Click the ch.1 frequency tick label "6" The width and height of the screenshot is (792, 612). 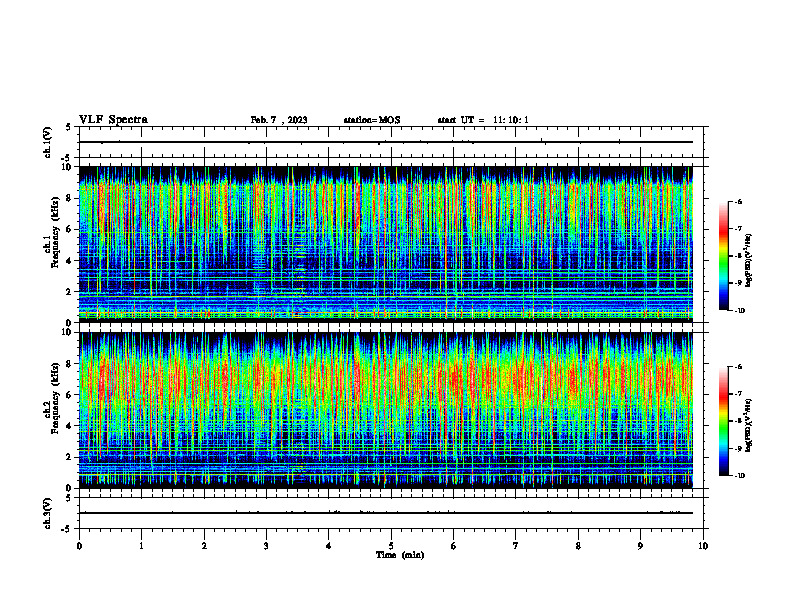[x=70, y=229]
